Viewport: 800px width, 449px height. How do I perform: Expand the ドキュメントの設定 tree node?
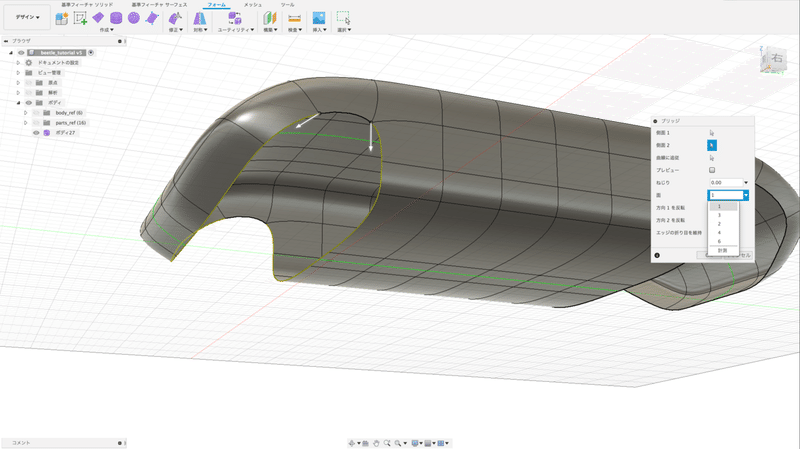18,62
